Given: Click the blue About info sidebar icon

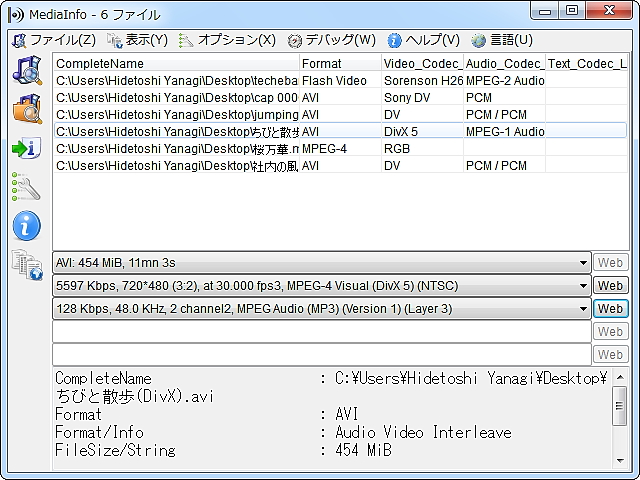Looking at the screenshot, I should tap(27, 226).
